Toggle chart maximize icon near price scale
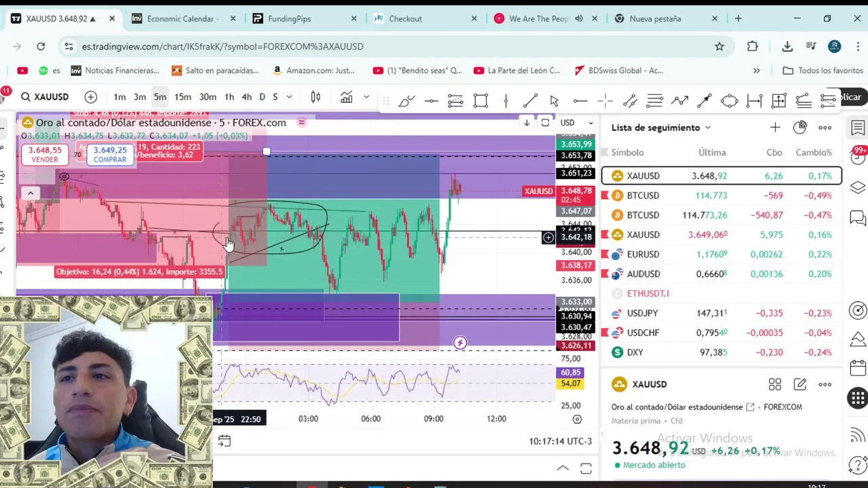Viewport: 868px width, 488px height. 545,123
